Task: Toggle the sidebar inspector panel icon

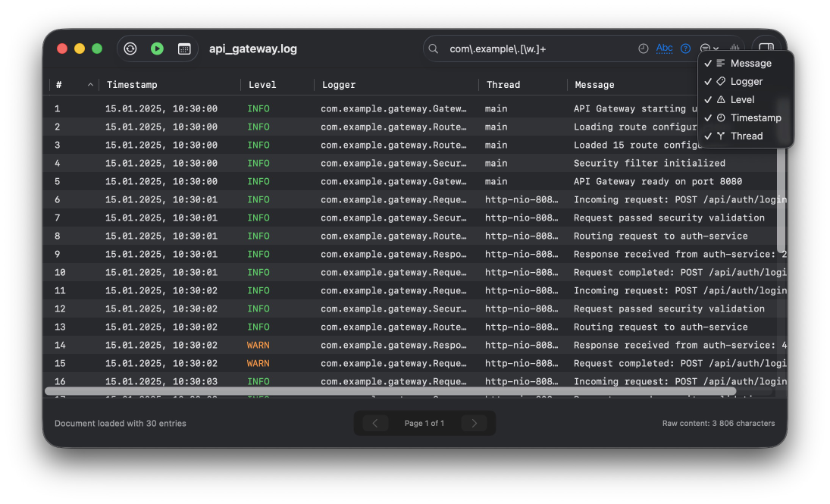Action: (x=766, y=49)
